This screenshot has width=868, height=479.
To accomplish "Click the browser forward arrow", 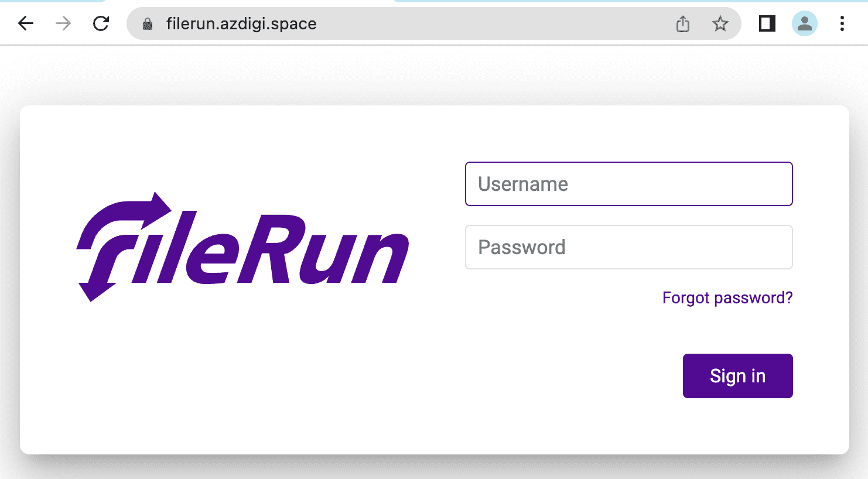I will (63, 23).
